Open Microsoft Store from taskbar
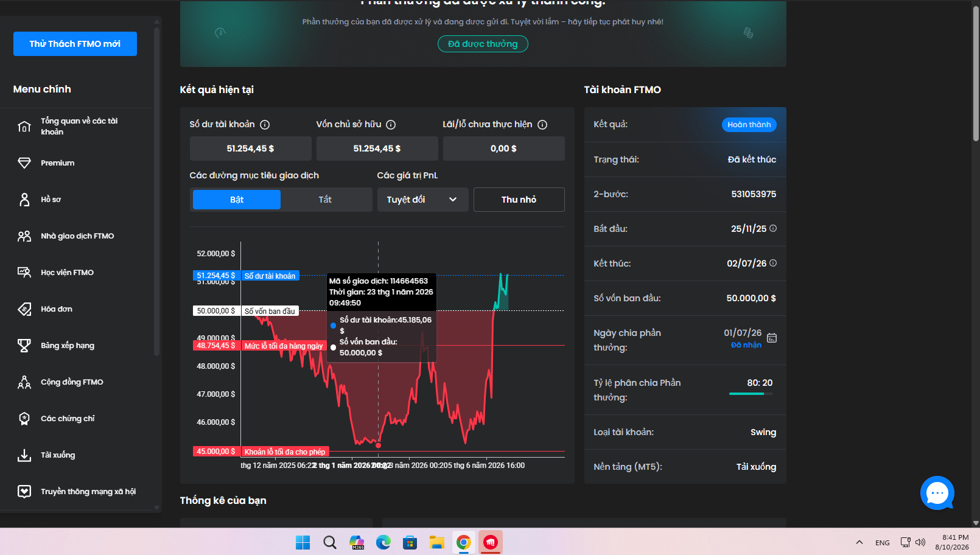980x555 pixels. coord(410,542)
